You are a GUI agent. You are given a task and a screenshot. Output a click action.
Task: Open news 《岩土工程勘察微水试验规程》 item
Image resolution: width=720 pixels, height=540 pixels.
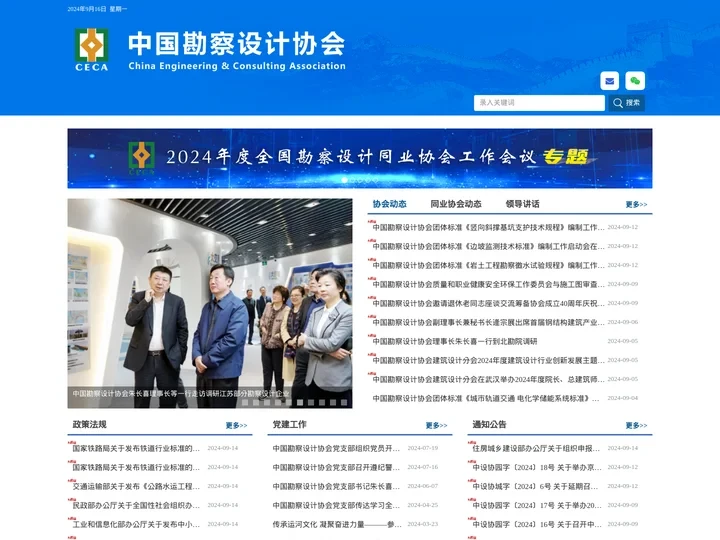pyautogui.click(x=489, y=265)
